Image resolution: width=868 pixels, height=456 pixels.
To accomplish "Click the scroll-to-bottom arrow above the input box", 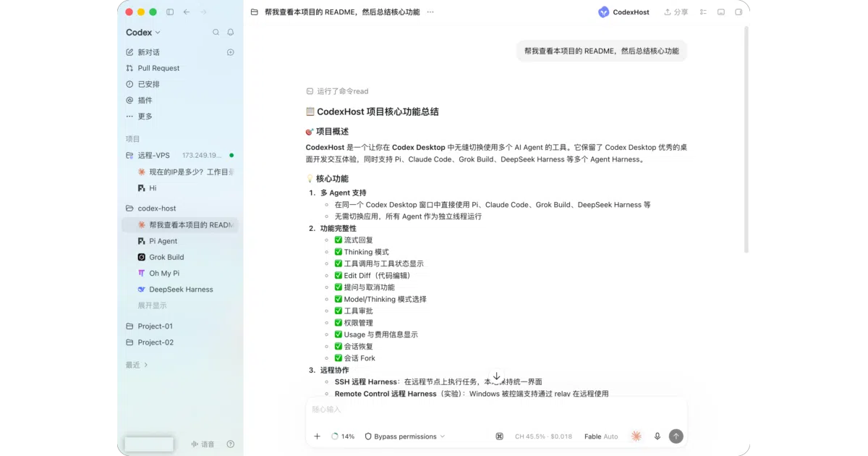I will 496,377.
